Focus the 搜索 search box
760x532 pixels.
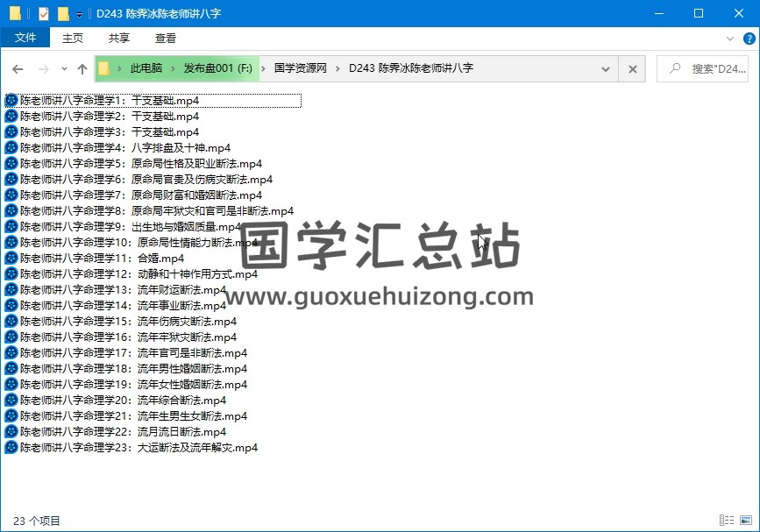(x=702, y=69)
